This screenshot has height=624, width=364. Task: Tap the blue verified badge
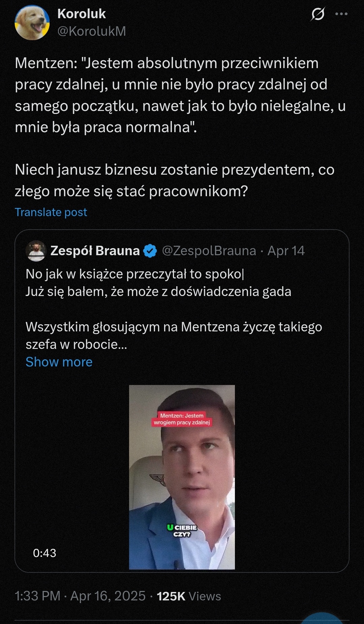150,251
